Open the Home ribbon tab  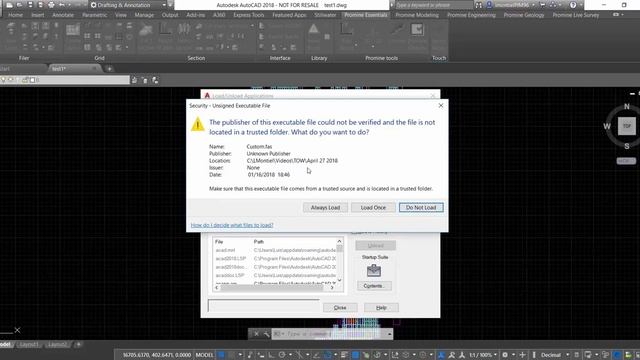pyautogui.click(x=16, y=15)
